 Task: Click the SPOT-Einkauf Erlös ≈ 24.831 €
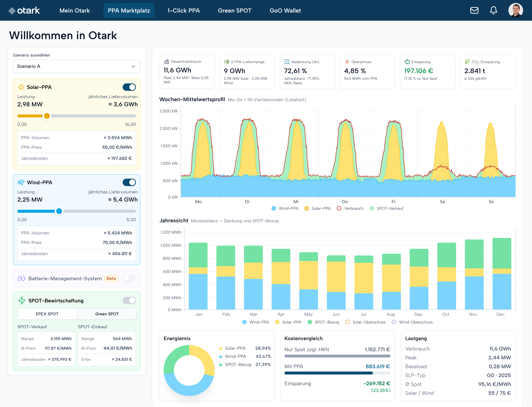pyautogui.click(x=122, y=359)
